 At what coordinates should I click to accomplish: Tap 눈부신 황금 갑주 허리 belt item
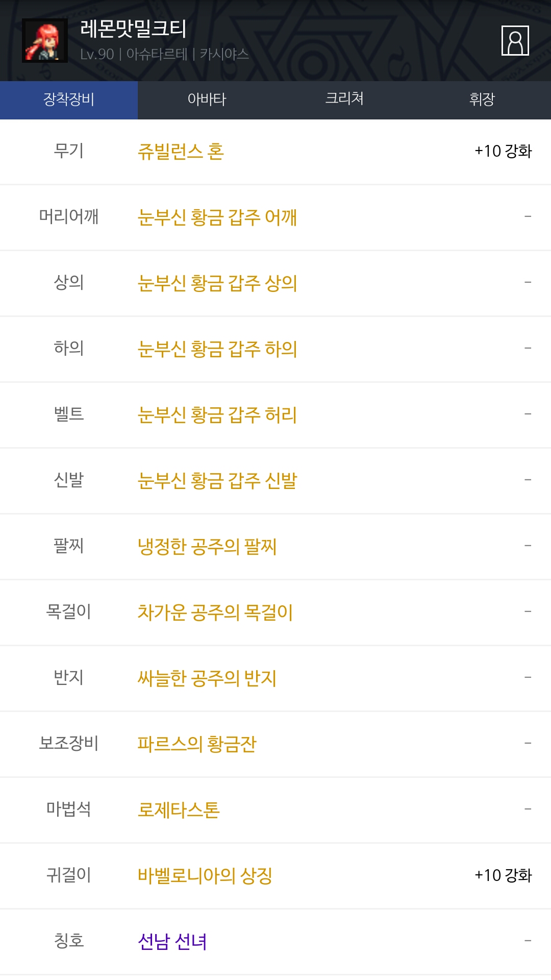[x=217, y=415]
